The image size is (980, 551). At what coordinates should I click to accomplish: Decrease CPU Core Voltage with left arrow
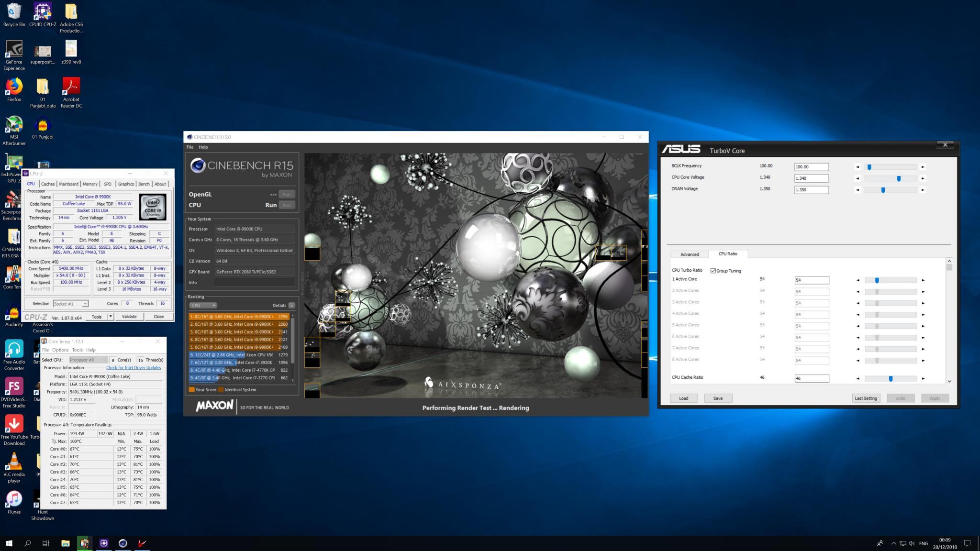pos(857,178)
